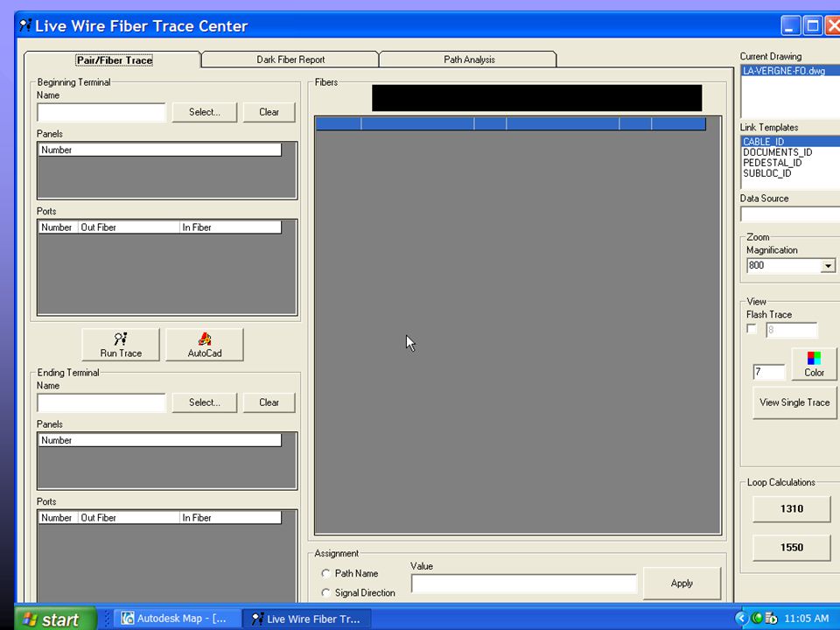Click Beginning Terminal Panels Number column header
Image resolution: width=840 pixels, height=630 pixels.
(159, 150)
